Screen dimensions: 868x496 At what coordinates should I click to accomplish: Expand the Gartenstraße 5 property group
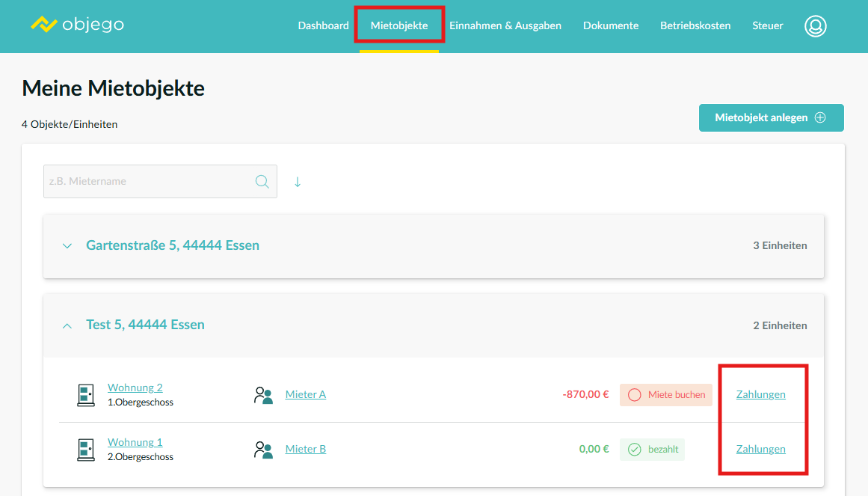pyautogui.click(x=67, y=246)
